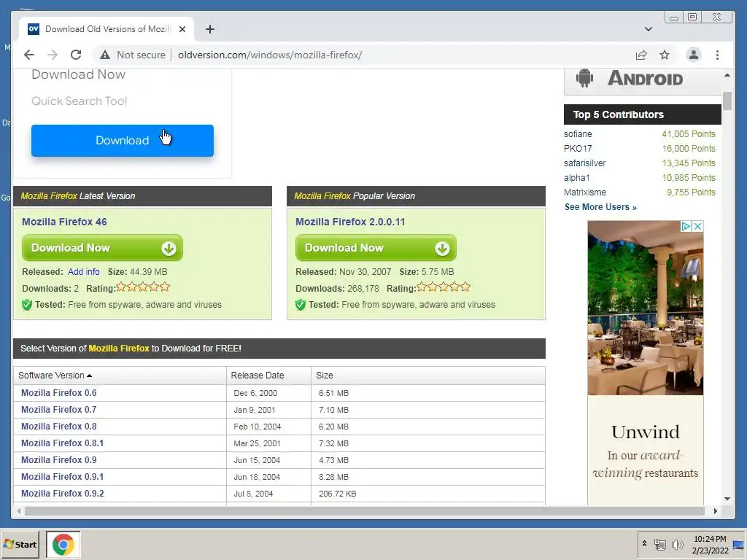Rate Firefox 2.0.0.11 with the first star
Image resolution: width=747 pixels, height=560 pixels.
(422, 287)
